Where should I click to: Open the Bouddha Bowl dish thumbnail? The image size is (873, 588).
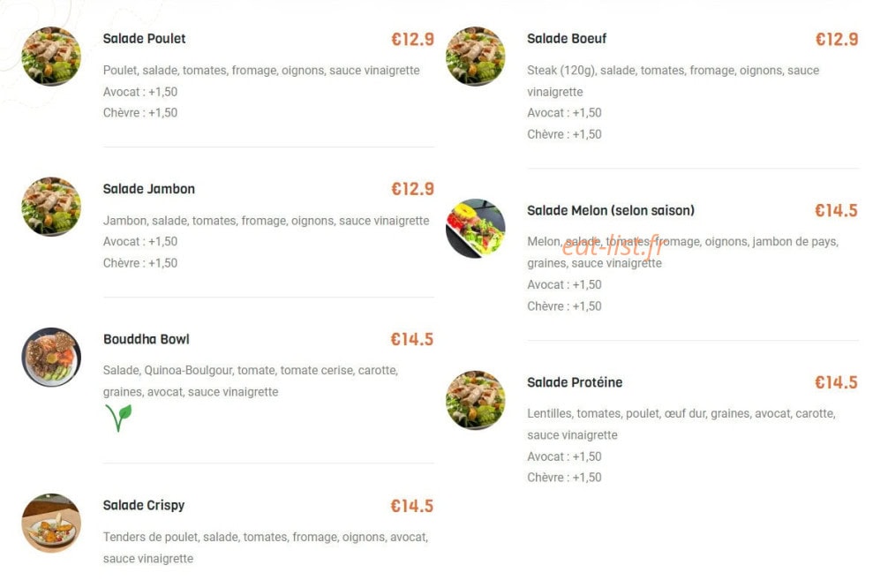51,357
